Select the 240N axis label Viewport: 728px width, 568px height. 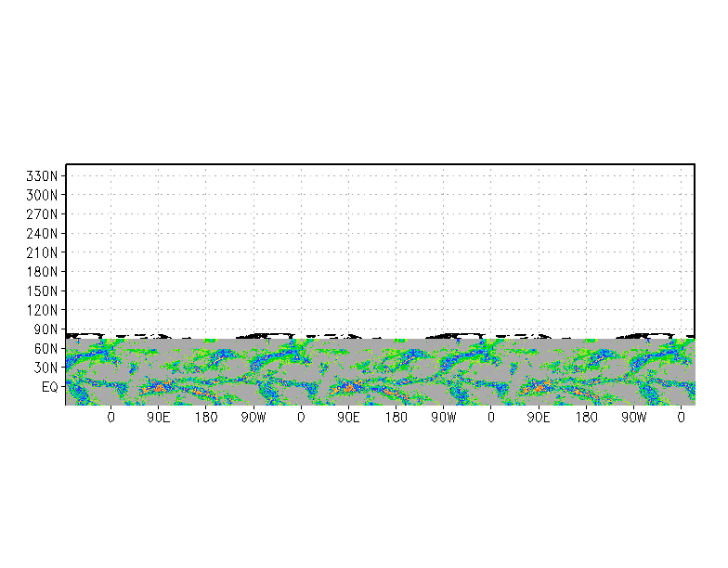coord(42,234)
